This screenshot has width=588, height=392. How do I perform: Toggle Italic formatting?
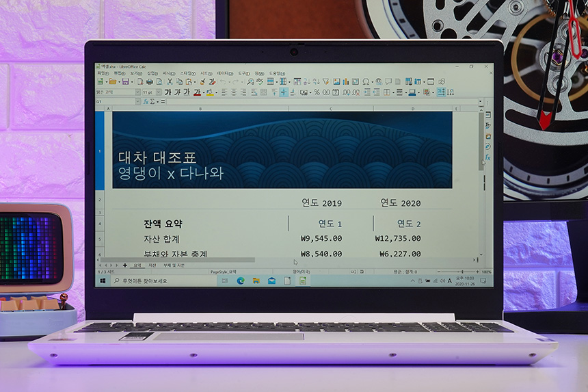178,92
